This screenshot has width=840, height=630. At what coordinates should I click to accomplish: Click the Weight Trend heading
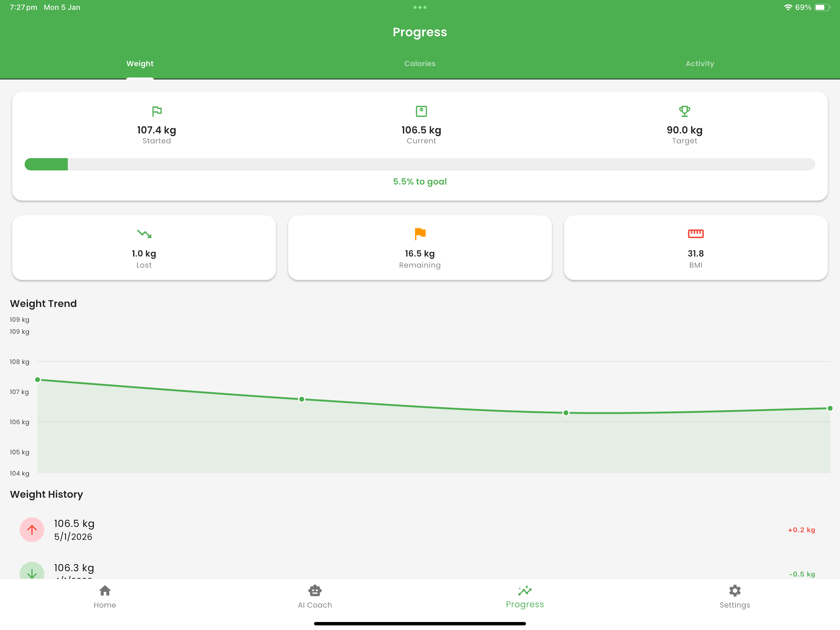43,303
